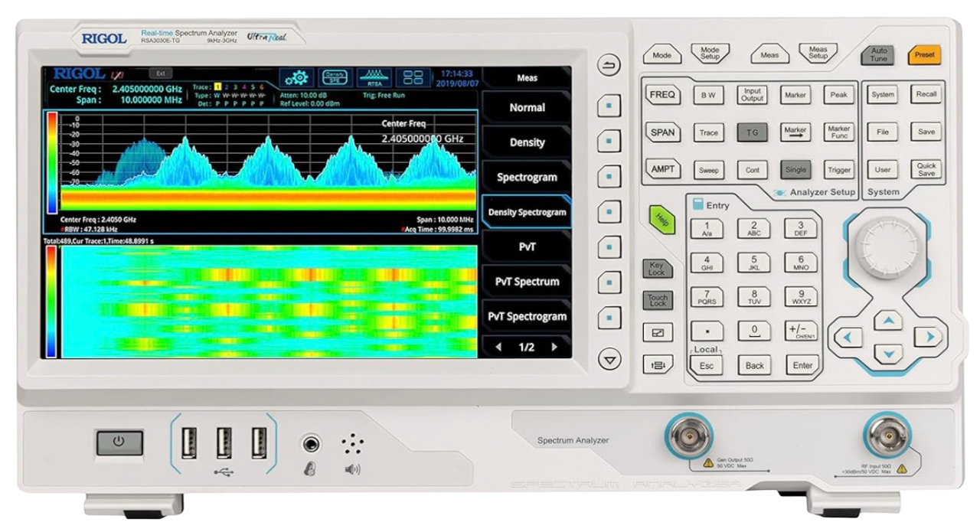Toggle the Touch Lock key
This screenshot has height=532, width=980.
(x=657, y=301)
